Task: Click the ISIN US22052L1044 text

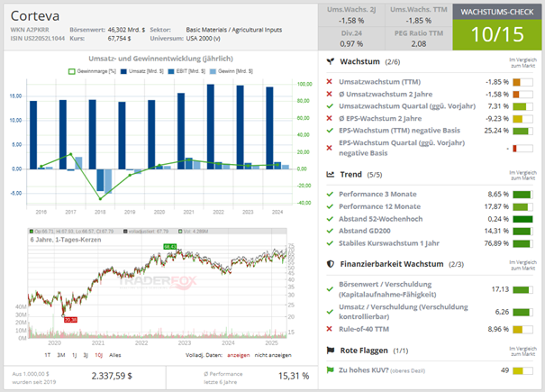Action: [38, 38]
